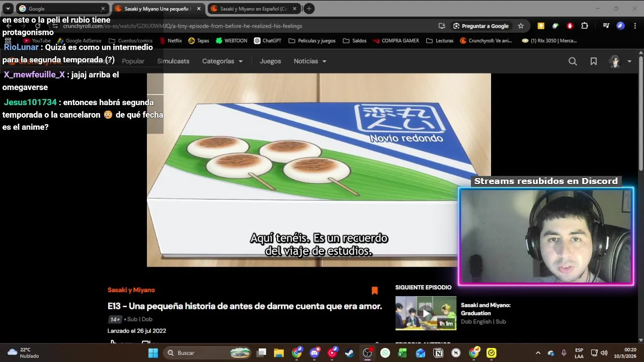Open the Lecturas bookmark folder
This screenshot has height=362, width=644.
[x=440, y=41]
